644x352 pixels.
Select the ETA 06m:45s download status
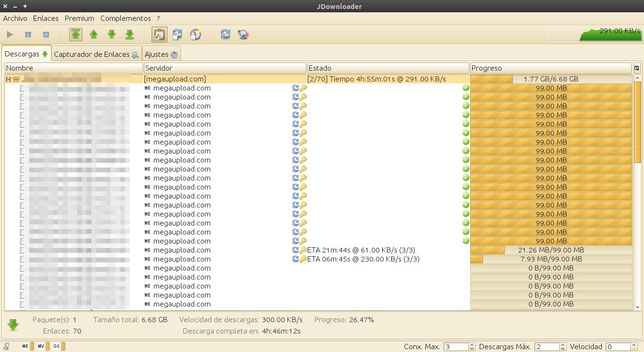[x=363, y=259]
